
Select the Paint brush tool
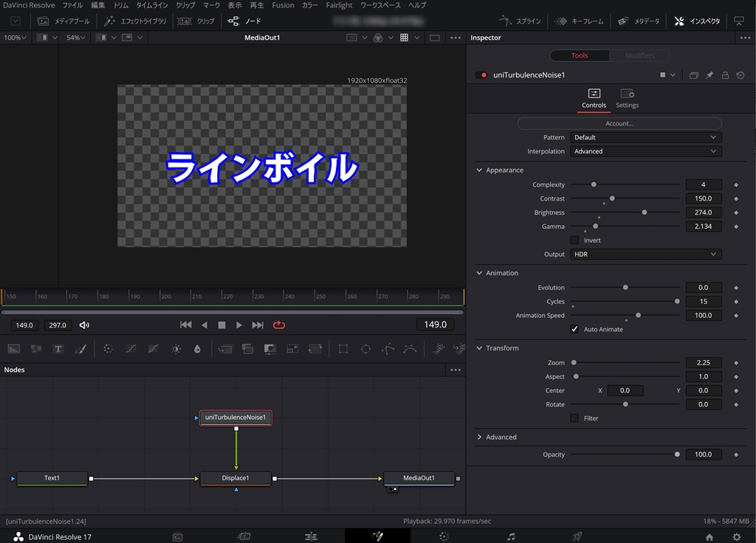tap(80, 349)
